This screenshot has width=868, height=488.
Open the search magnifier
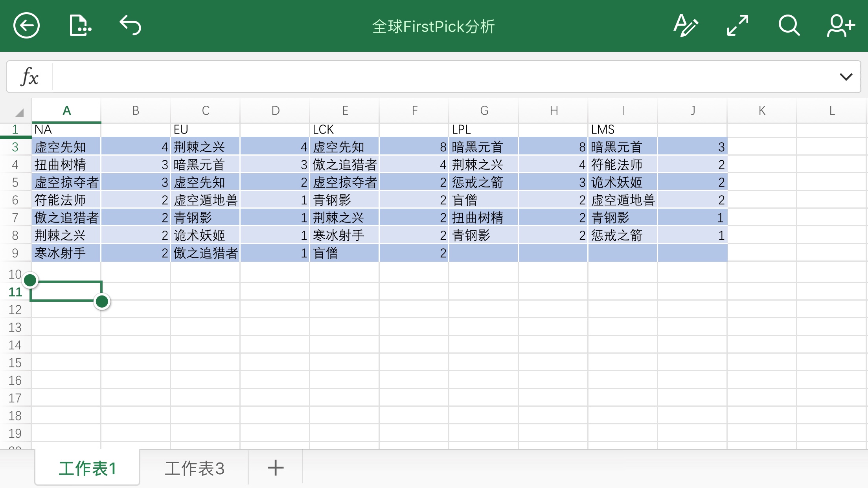tap(789, 26)
